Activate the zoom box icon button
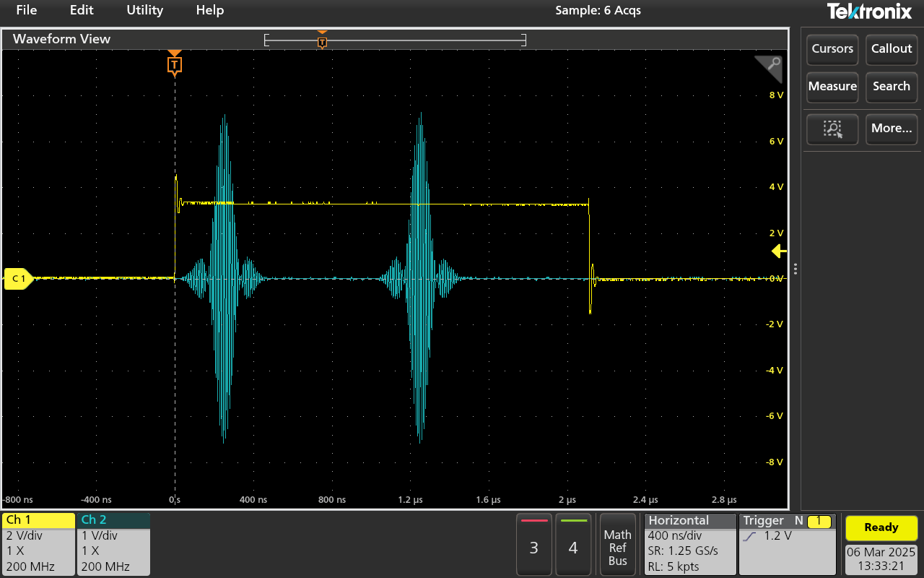This screenshot has width=924, height=578. pyautogui.click(x=832, y=129)
